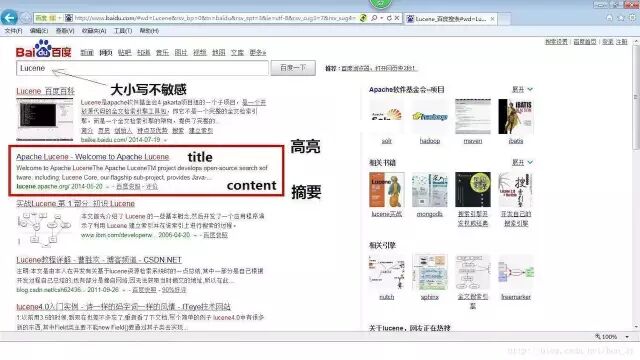Screen dimensions: 640x360
Task: Open the 工具(T) menu
Action: (x=123, y=31)
